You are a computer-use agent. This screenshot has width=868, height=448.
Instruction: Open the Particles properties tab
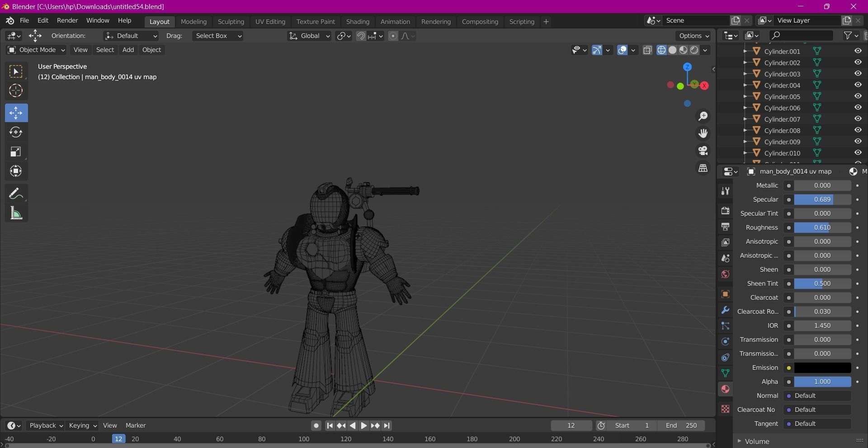(725, 325)
